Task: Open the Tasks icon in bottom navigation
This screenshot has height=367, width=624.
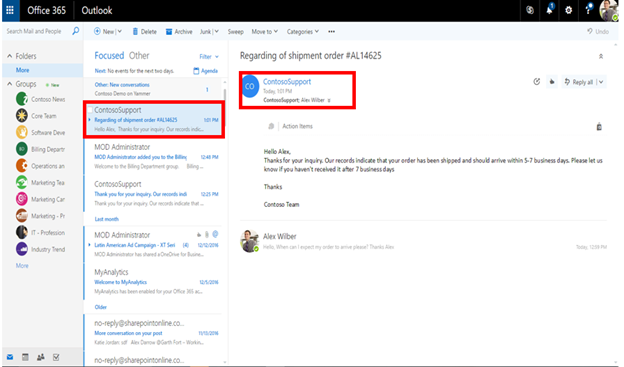Action: tap(56, 357)
